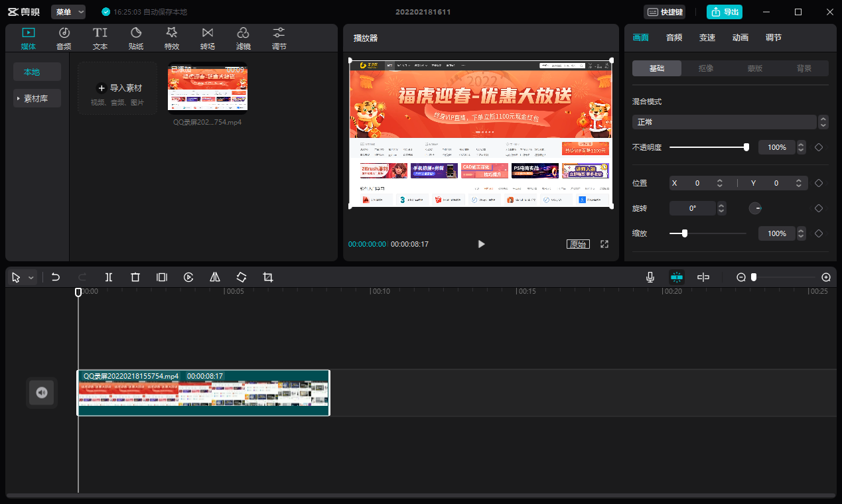The height and width of the screenshot is (504, 842).
Task: Switch to the 音频 tab in properties panel
Action: (674, 38)
